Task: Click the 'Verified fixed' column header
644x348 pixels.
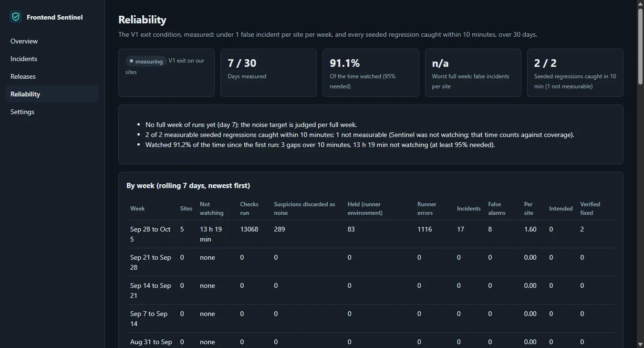Action: point(590,209)
